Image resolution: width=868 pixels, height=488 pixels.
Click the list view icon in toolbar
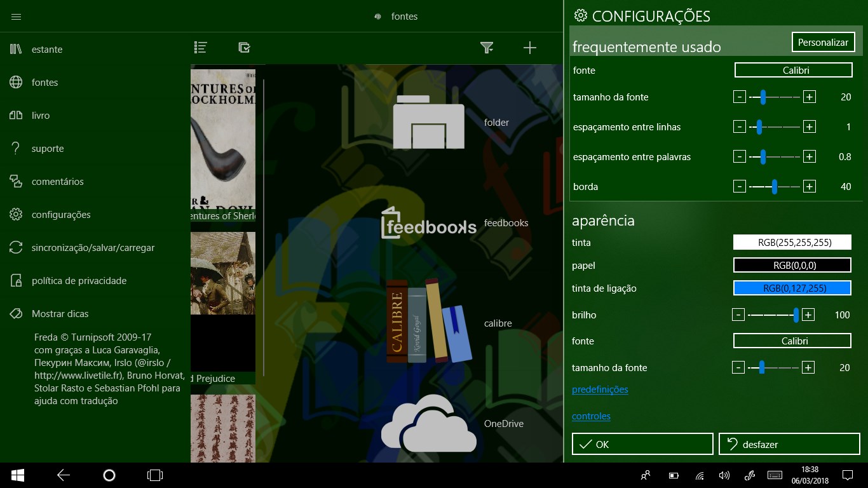200,47
